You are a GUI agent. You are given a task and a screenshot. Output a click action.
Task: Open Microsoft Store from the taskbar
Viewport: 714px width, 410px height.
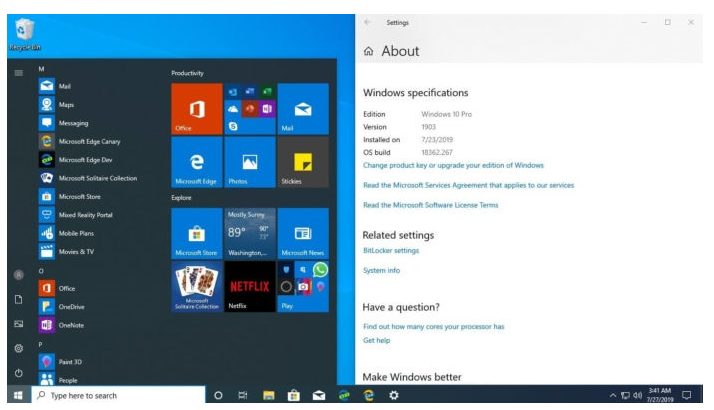pos(294,395)
